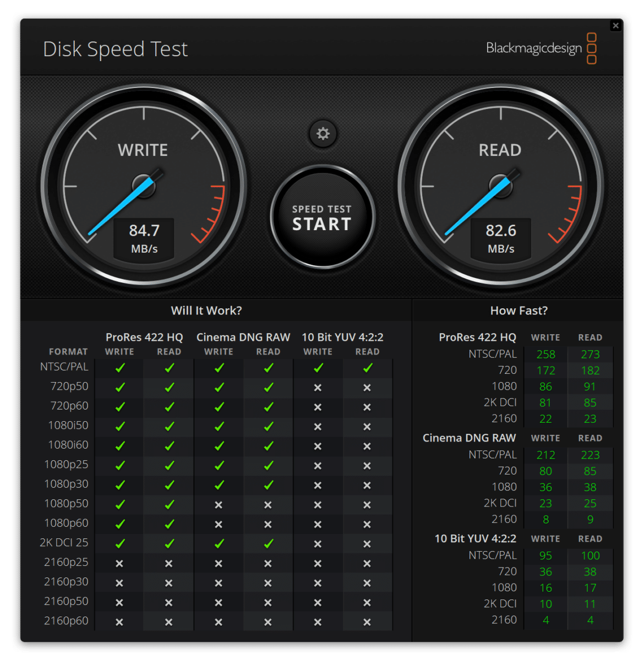The image size is (644, 665).
Task: Click 10 Bit YUV 2K DCI read value 11
Action: pyautogui.click(x=590, y=604)
